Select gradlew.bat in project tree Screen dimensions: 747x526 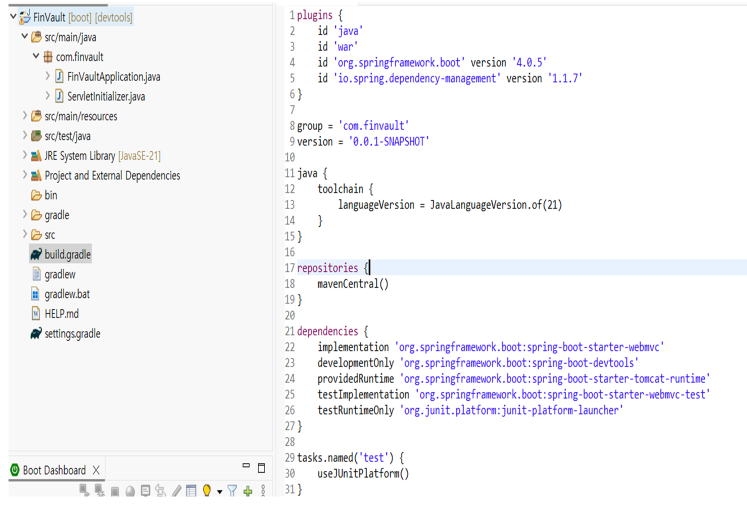[67, 294]
